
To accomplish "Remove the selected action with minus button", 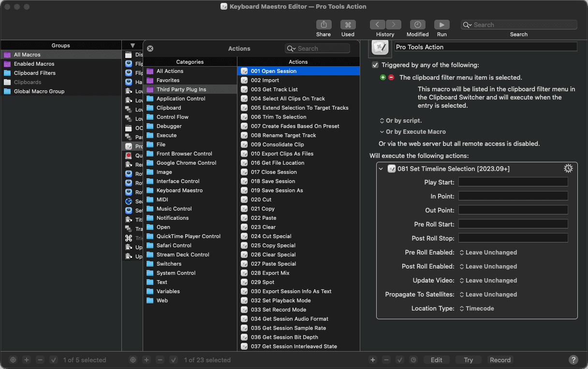I will tap(386, 360).
